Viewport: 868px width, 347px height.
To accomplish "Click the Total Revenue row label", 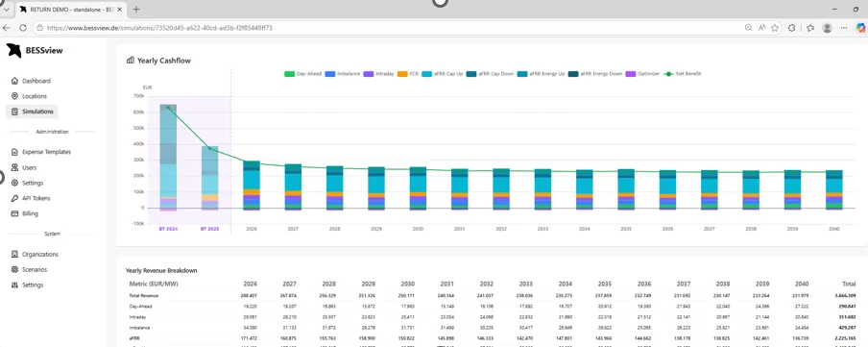I will pos(143,295).
